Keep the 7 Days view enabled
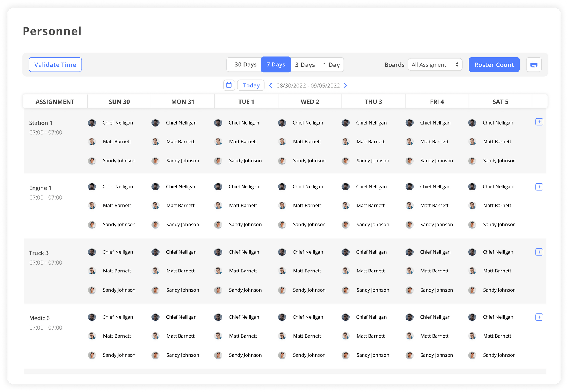The height and width of the screenshot is (392, 568). coord(276,64)
